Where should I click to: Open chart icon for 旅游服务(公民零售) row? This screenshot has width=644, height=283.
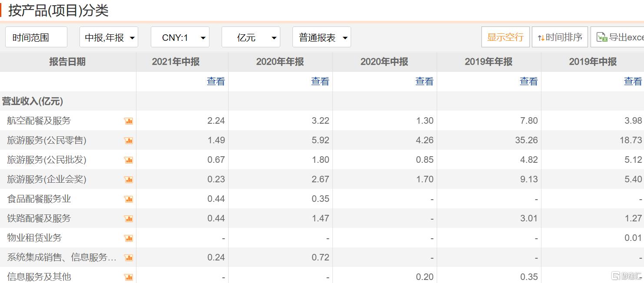[129, 141]
